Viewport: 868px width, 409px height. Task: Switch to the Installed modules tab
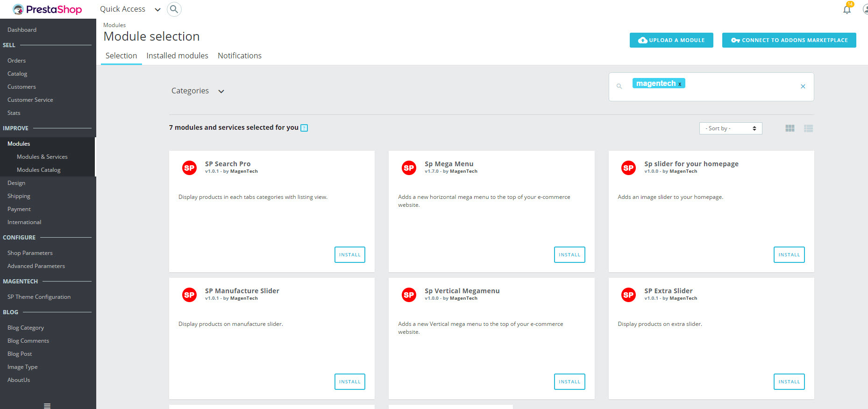coord(178,56)
